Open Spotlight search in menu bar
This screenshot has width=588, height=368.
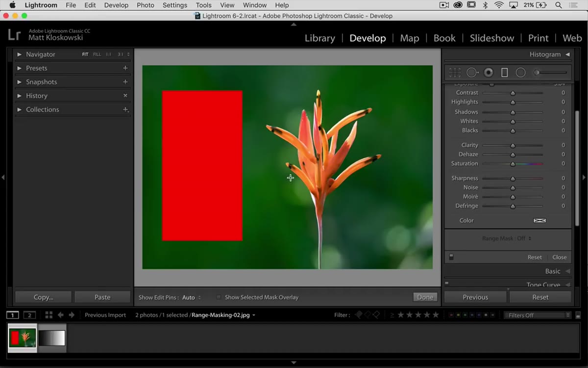point(559,5)
